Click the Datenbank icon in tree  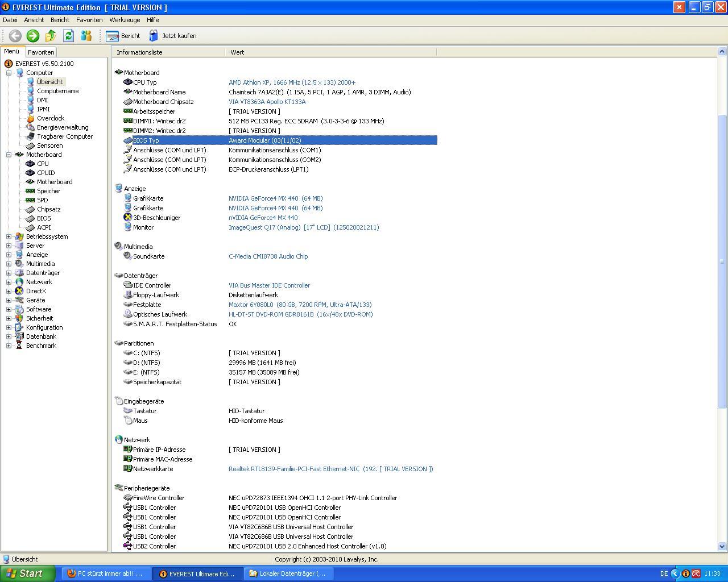pos(19,336)
